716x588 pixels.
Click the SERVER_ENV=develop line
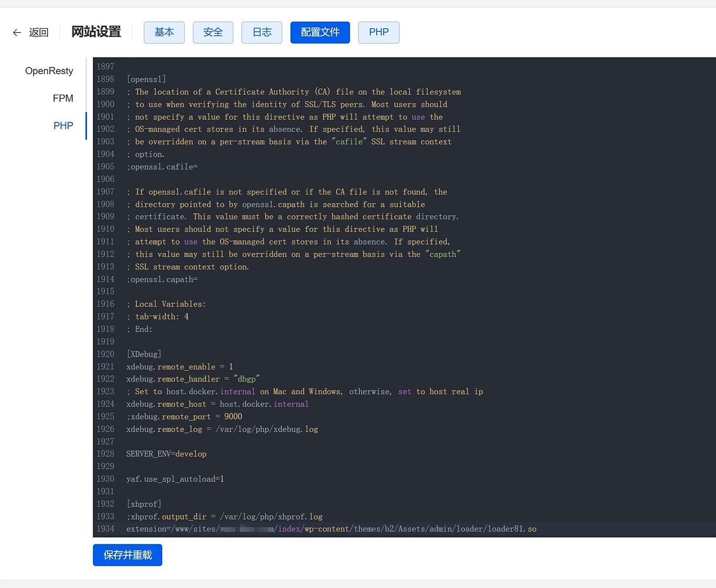pos(166,453)
